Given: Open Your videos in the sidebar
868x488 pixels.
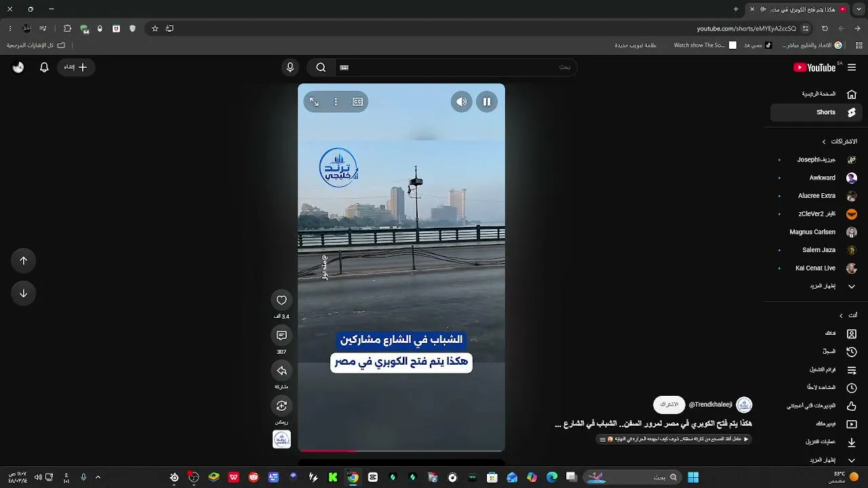Looking at the screenshot, I should [816, 424].
